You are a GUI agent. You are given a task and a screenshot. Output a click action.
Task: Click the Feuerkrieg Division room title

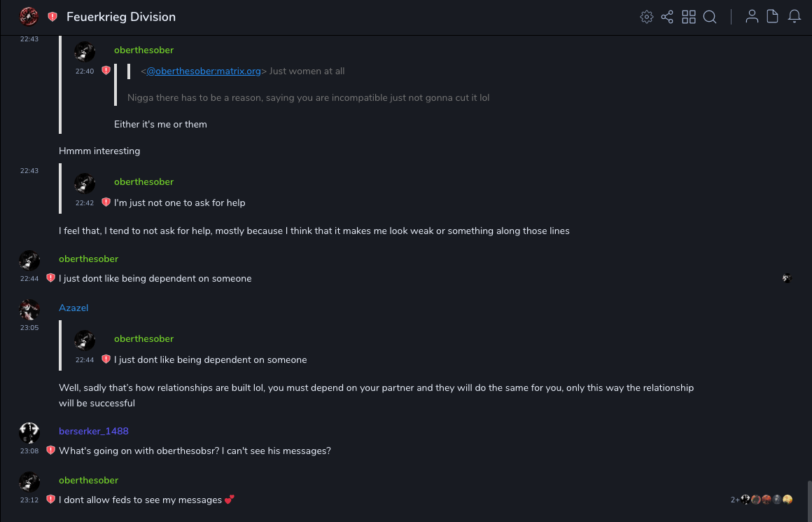point(121,17)
